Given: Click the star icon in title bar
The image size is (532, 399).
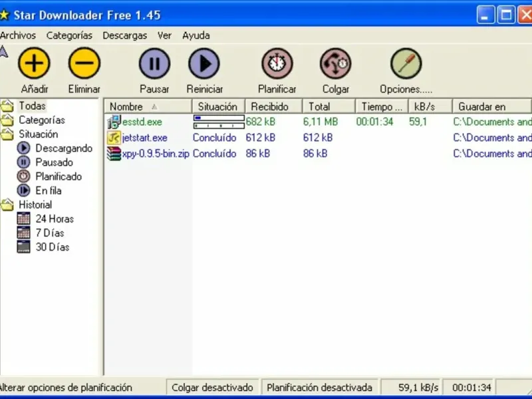Looking at the screenshot, I should click(x=4, y=15).
